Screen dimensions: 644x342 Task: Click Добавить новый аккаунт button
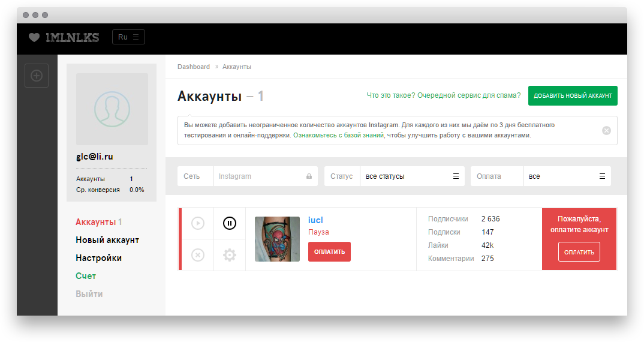573,96
